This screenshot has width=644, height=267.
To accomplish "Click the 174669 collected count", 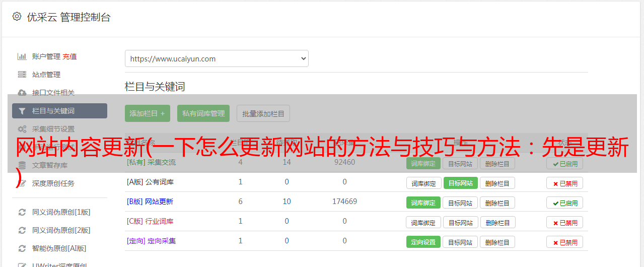I will pos(344,202).
